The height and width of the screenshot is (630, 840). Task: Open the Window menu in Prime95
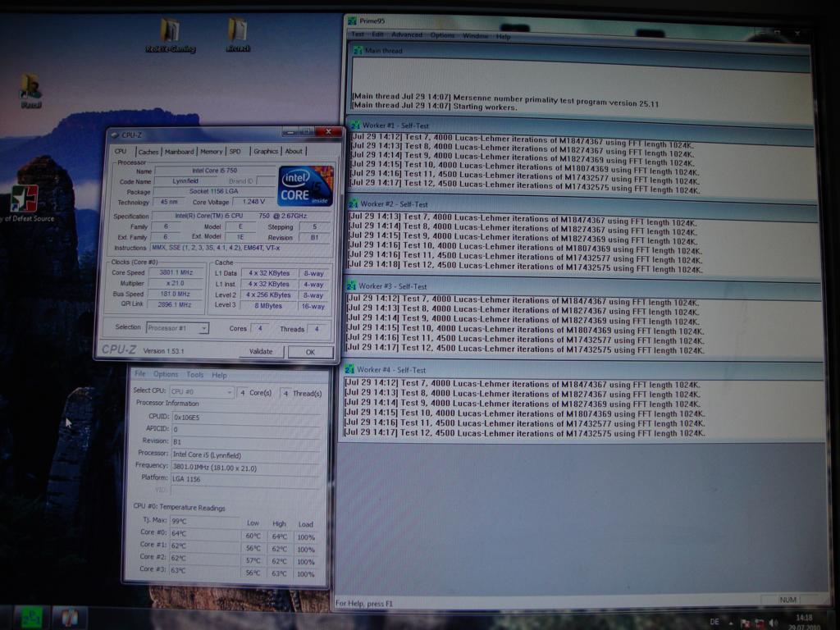point(475,36)
